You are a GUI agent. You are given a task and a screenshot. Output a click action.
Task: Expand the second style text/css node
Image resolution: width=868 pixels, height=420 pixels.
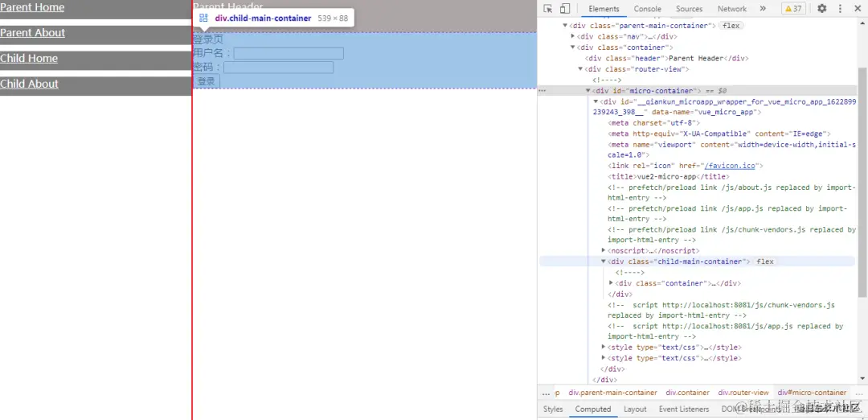[x=604, y=358]
